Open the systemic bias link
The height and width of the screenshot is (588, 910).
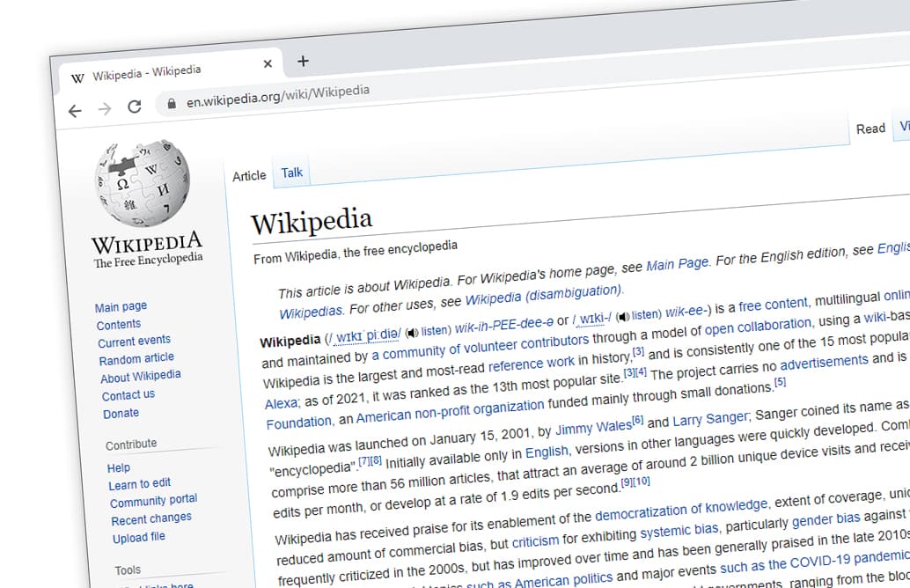(x=679, y=531)
